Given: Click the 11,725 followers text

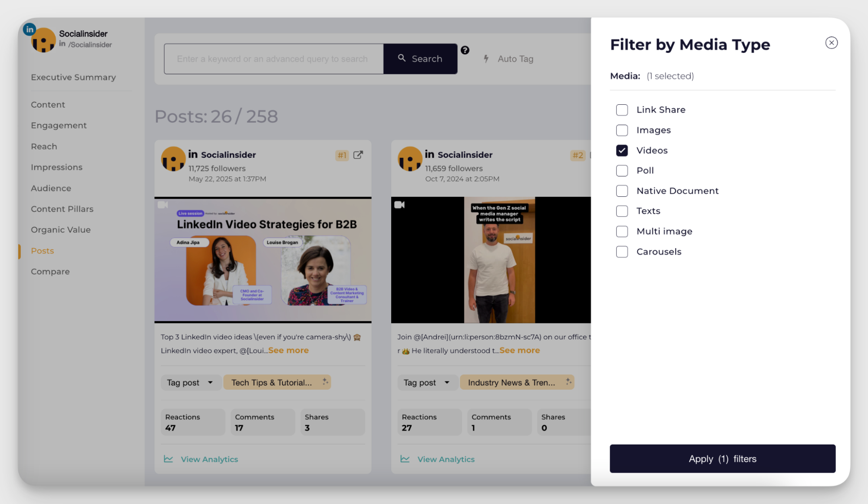Looking at the screenshot, I should pyautogui.click(x=217, y=168).
